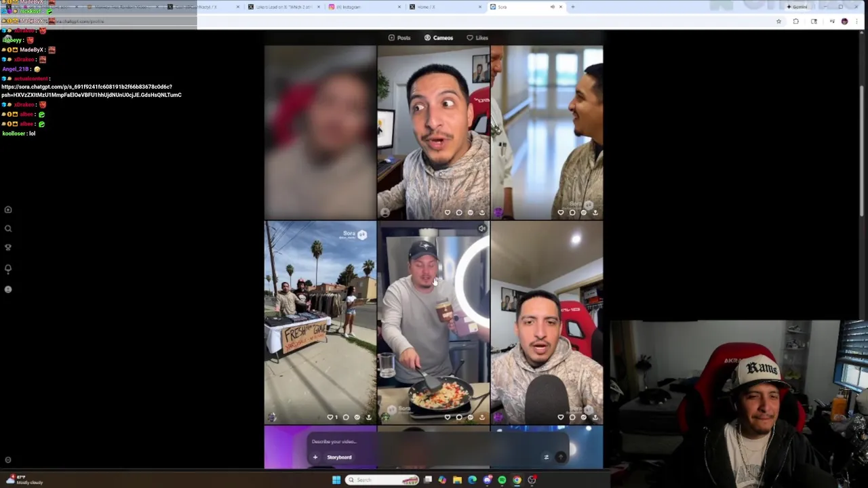Viewport: 868px width, 488px height.
Task: Open the Sora sidebar search icon
Action: [8, 229]
